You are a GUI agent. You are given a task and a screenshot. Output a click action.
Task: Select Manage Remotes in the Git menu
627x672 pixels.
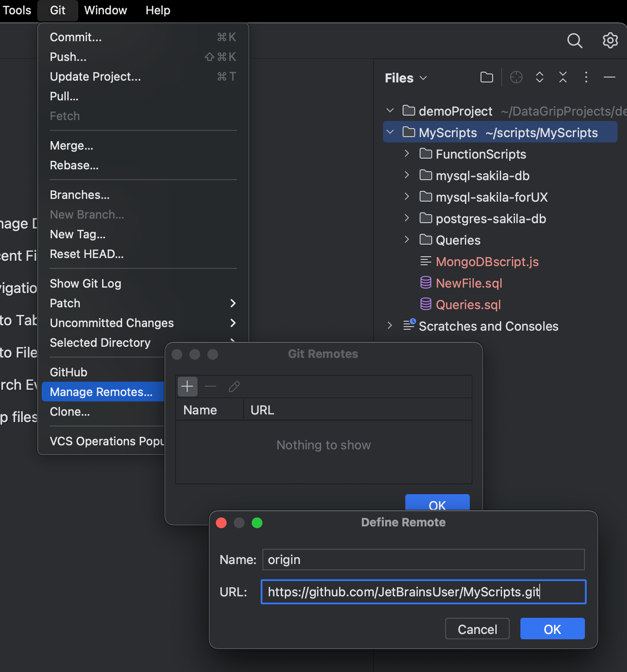103,392
